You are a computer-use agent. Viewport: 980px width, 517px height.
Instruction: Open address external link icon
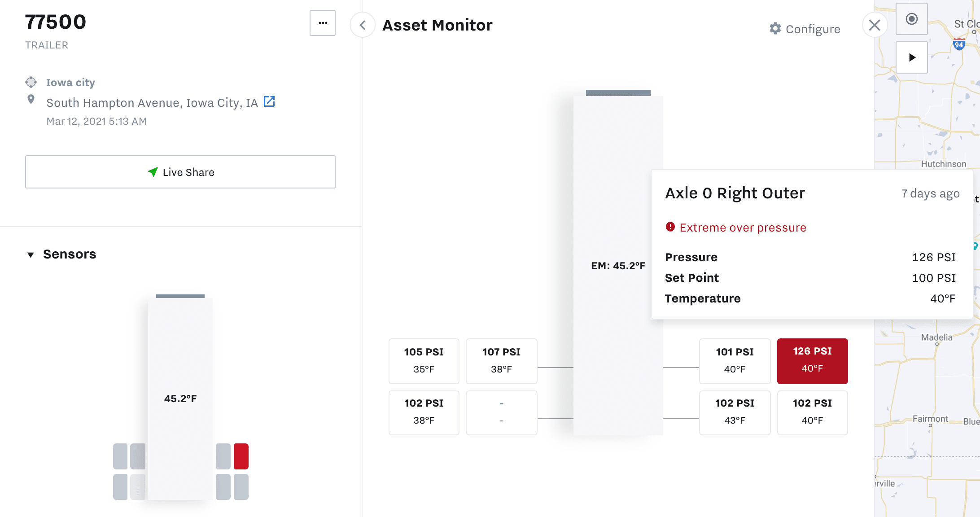coord(269,102)
